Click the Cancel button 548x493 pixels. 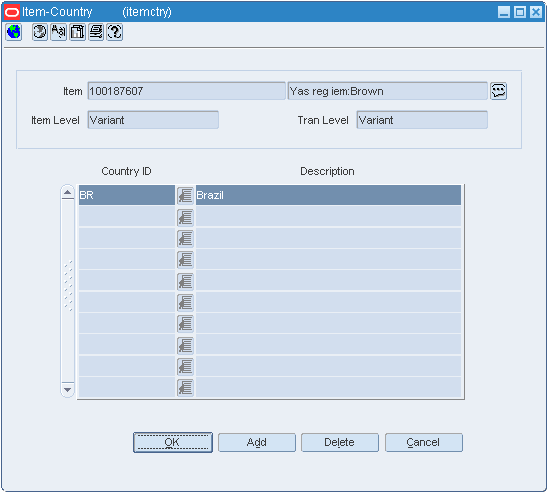point(424,442)
